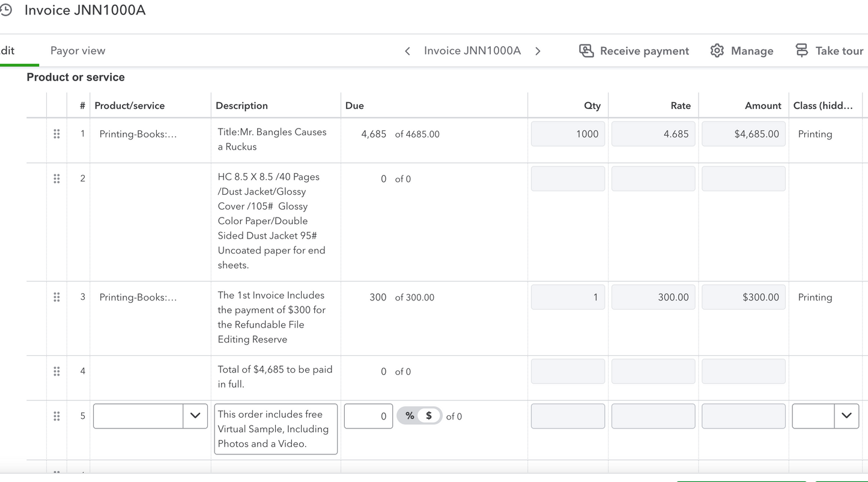Click the row 3 Class cell Printing
868x482 pixels.
815,297
